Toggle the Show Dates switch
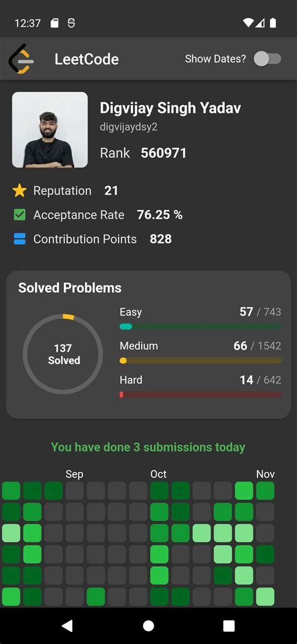This screenshot has height=644, width=297. click(268, 59)
